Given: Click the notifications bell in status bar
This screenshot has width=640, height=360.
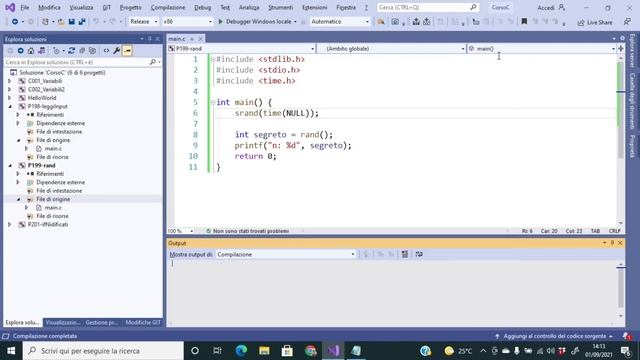Looking at the screenshot, I should click(627, 336).
